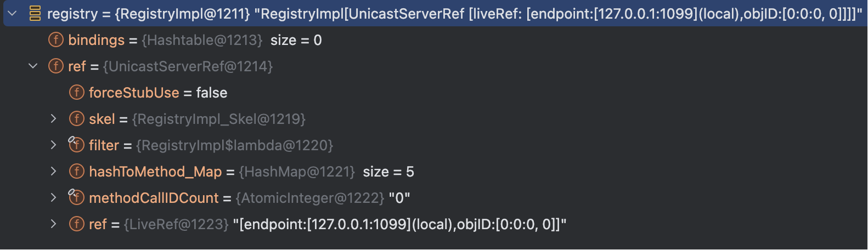Collapse the UnicastServerRef ref node
This screenshot has height=250, width=868.
click(33, 66)
